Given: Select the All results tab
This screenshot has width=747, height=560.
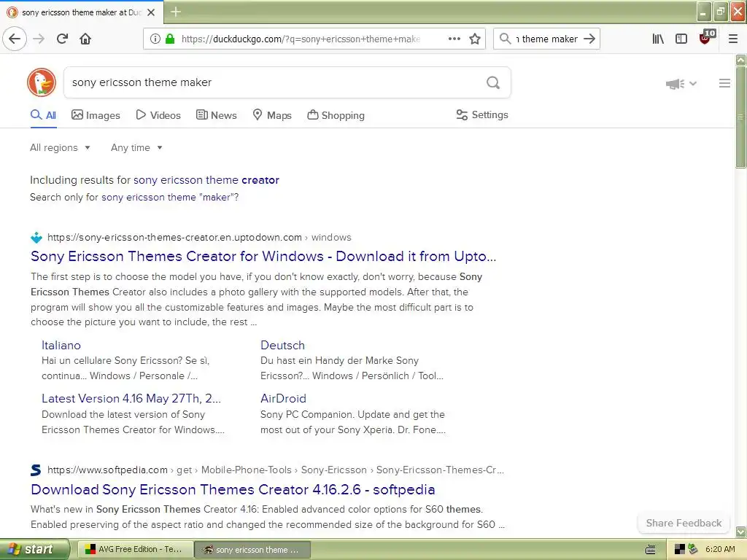Looking at the screenshot, I should pos(43,115).
